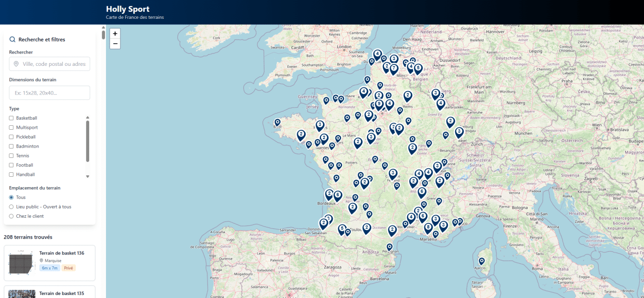644x298 pixels.
Task: Open the 8-terrain cluster above Marseille
Action: 428,228
